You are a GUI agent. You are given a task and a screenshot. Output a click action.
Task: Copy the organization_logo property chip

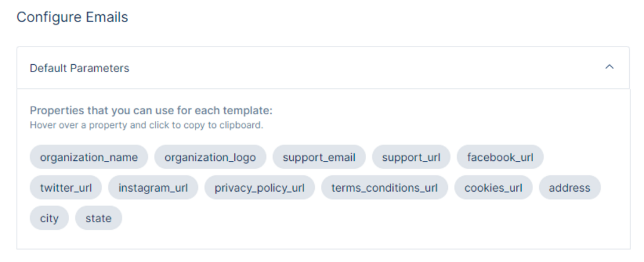210,157
